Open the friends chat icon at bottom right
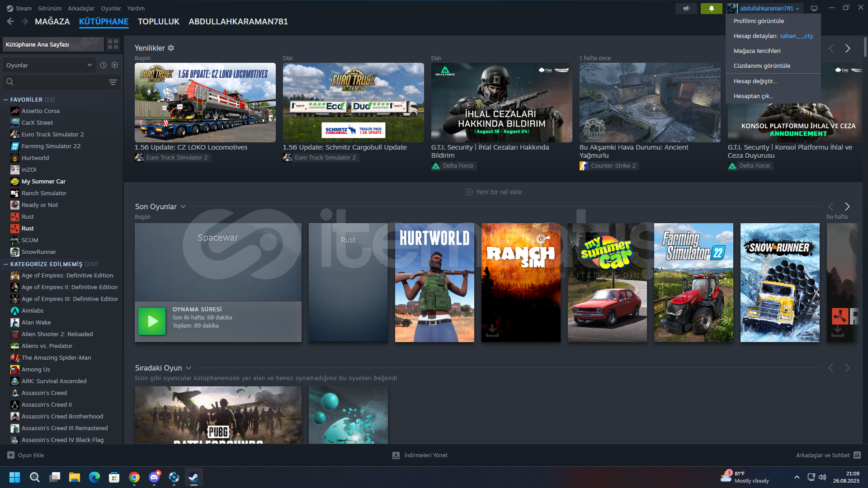868x488 pixels. (857, 455)
